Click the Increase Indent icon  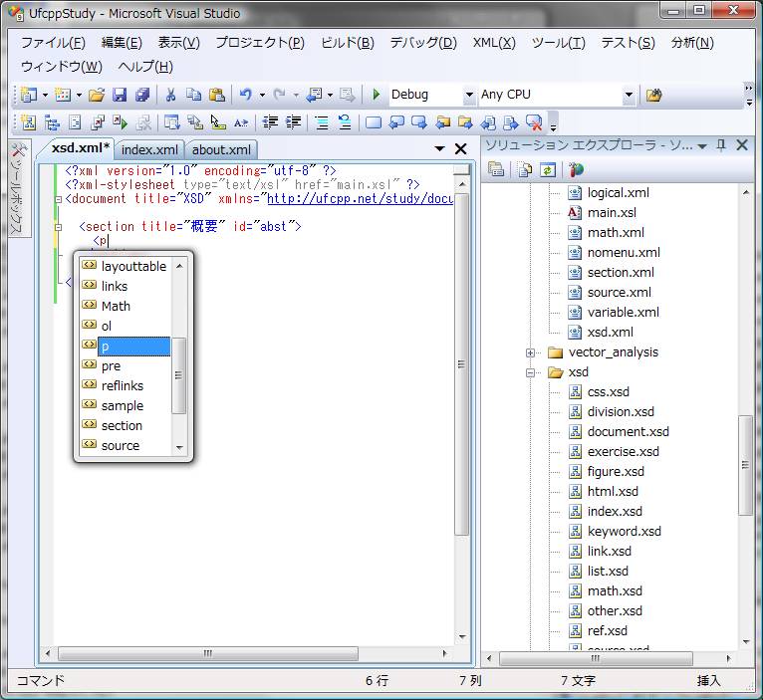click(294, 122)
